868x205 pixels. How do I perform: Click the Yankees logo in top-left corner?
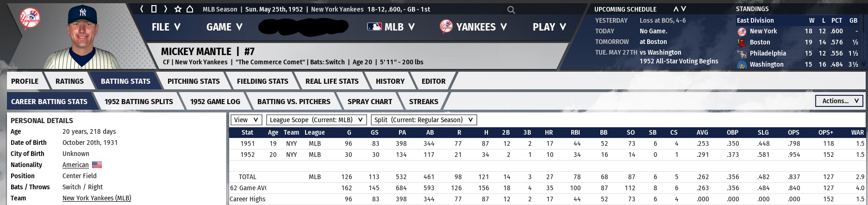[x=30, y=19]
